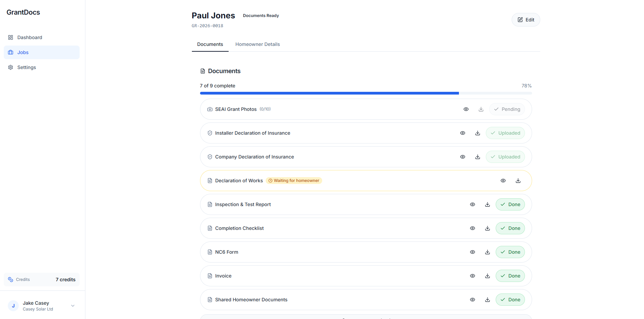
Task: View the Company Declaration of Insurance
Action: pos(463,157)
